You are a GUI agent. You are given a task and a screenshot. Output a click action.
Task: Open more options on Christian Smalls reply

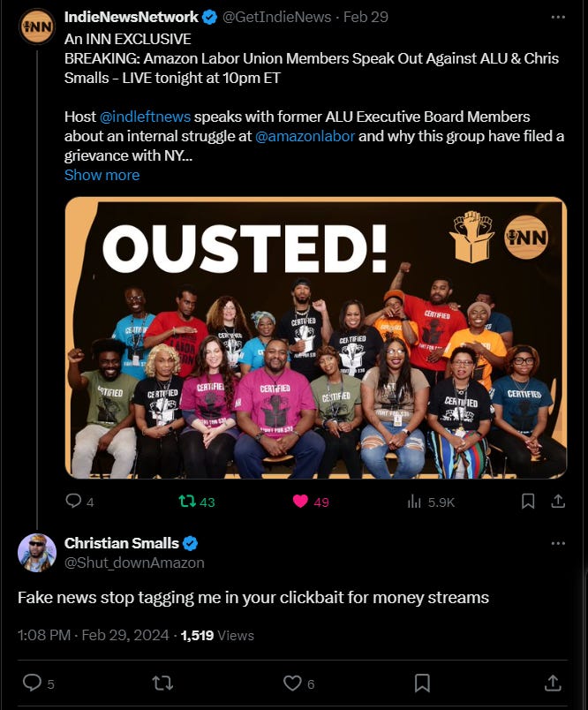[x=558, y=543]
